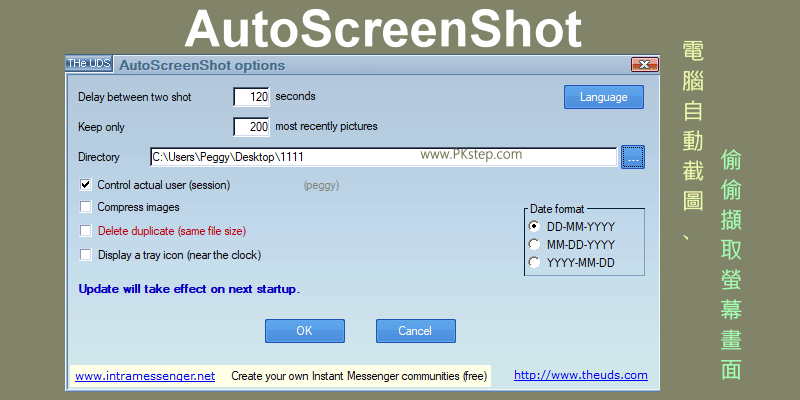
Task: Enable Delete duplicate (same file size)
Action: (x=86, y=231)
